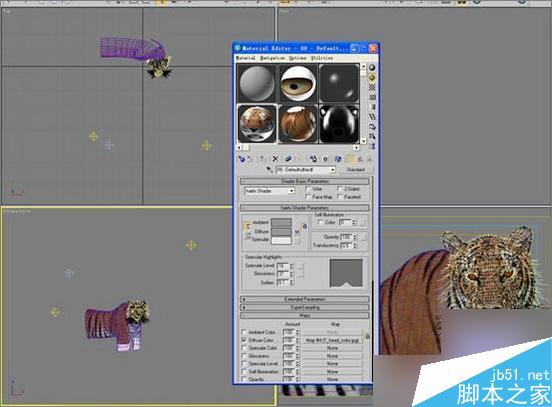The width and height of the screenshot is (552, 407).
Task: Click the Make Material Copy icon
Action: 288,159
